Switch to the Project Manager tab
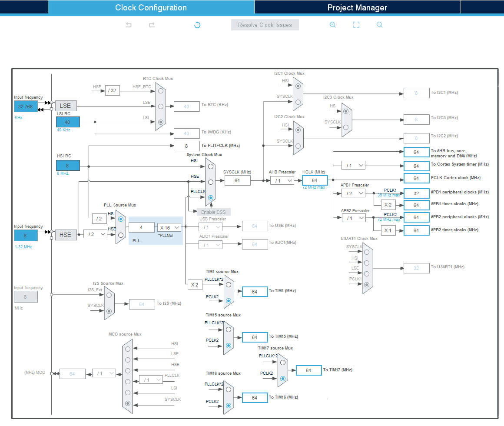 point(358,7)
